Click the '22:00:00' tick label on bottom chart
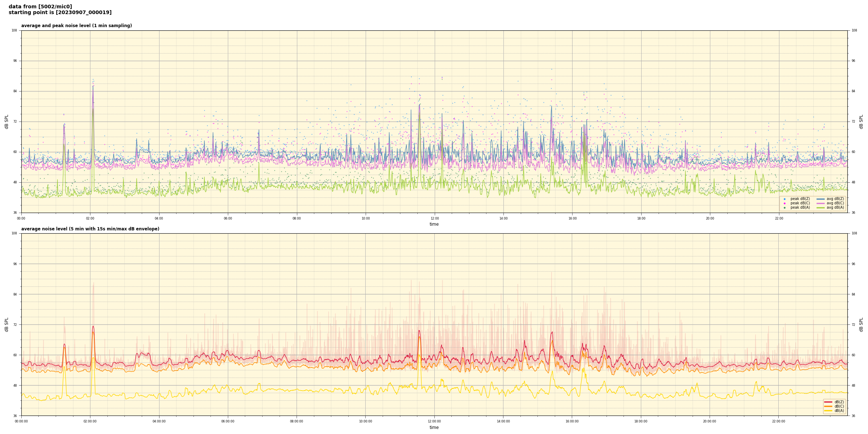 tap(779, 421)
